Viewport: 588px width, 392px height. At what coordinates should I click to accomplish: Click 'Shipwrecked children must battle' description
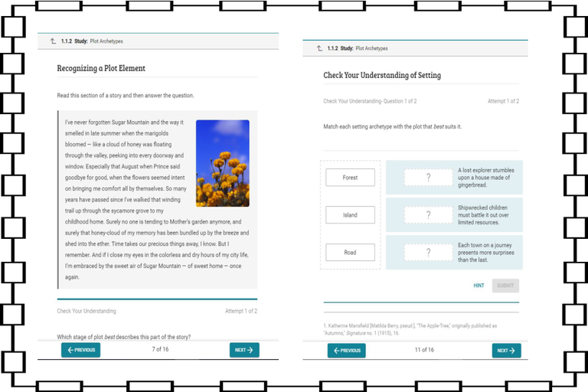(483, 215)
